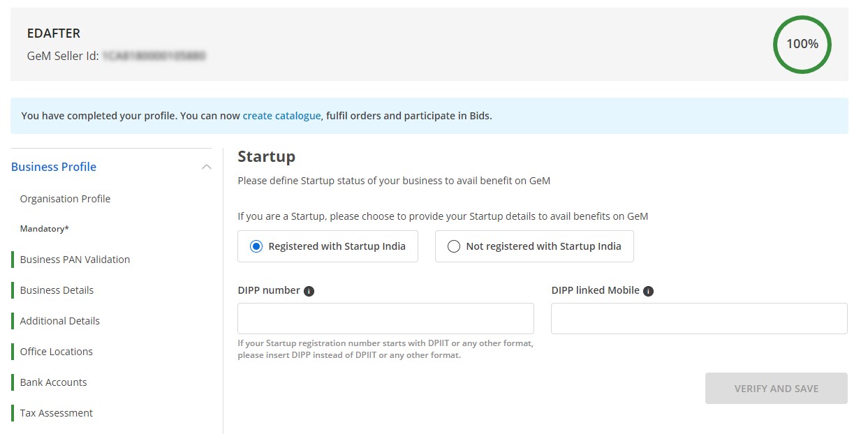Open the Organisation Profile page
Screen dimensions: 868x434
coord(64,199)
